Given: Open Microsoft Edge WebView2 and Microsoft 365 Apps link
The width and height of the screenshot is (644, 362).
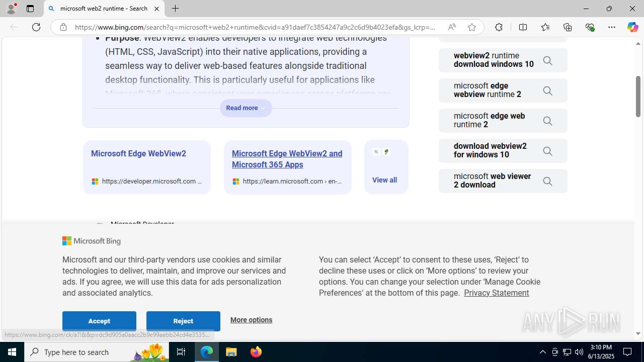Looking at the screenshot, I should tap(287, 159).
